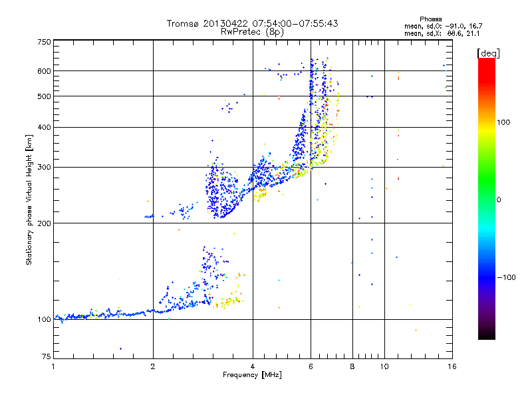This screenshot has width=532, height=399.
Task: Click the "mean, sd,X: 88.6, 21.1" line
Action: [x=442, y=34]
